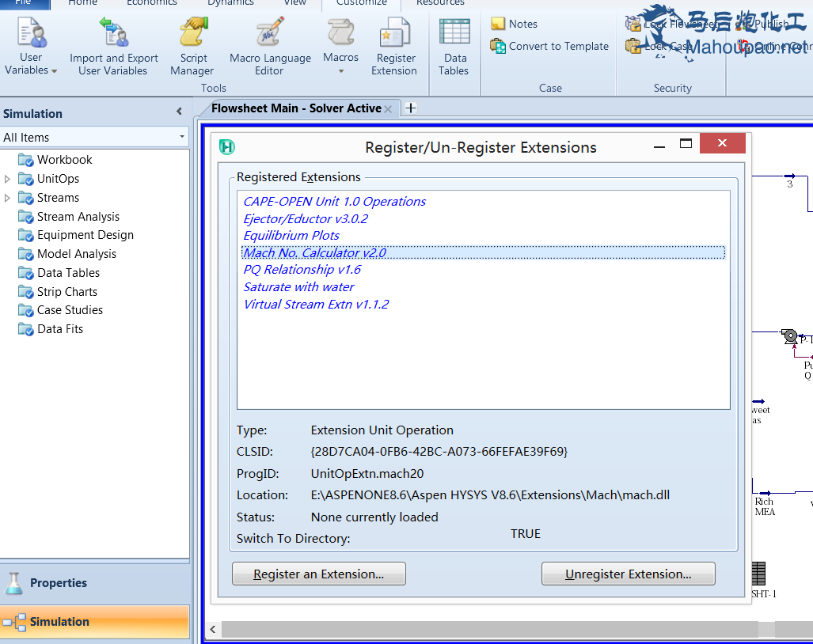Select PQ Relationship v1.6 extension

point(302,270)
